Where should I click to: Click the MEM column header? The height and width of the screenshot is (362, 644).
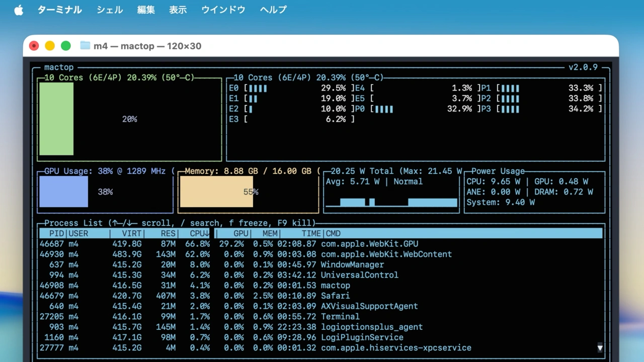pyautogui.click(x=270, y=233)
